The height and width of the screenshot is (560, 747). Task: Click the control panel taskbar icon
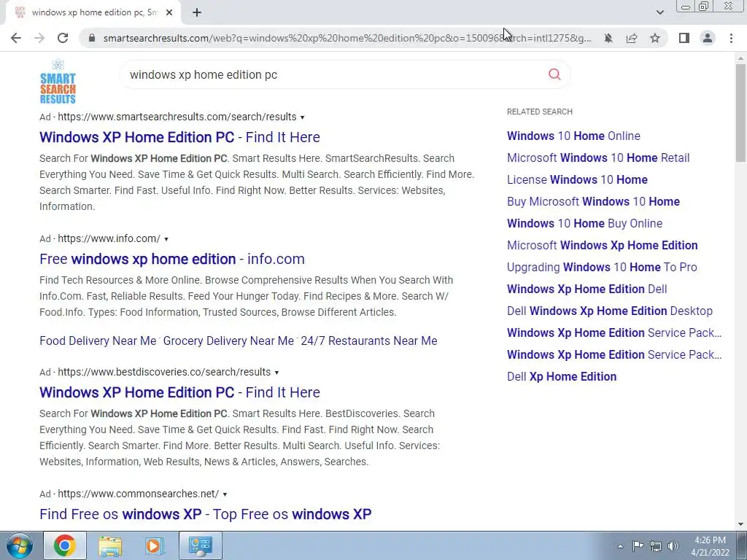click(x=200, y=545)
